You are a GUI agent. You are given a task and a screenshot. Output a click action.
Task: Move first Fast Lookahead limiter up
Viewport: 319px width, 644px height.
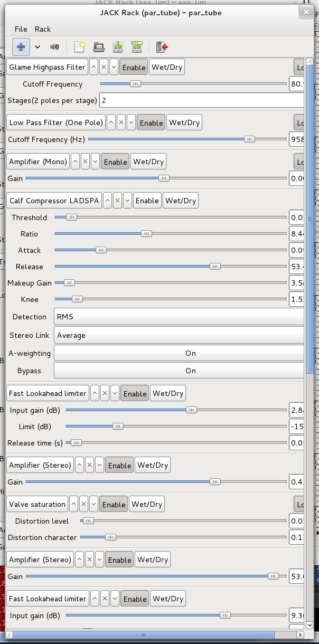[x=95, y=393]
